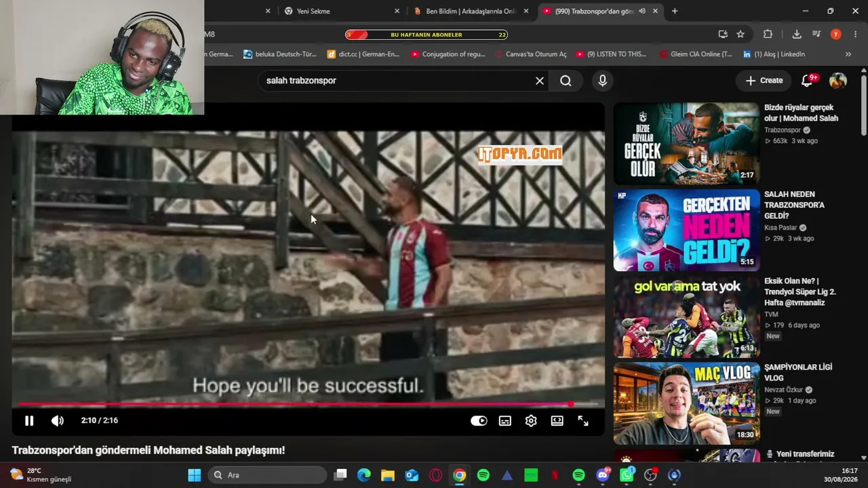Open '(9) LISTEN TO THIS...' bookmark
Viewport: 868px width, 488px height.
[x=611, y=54]
